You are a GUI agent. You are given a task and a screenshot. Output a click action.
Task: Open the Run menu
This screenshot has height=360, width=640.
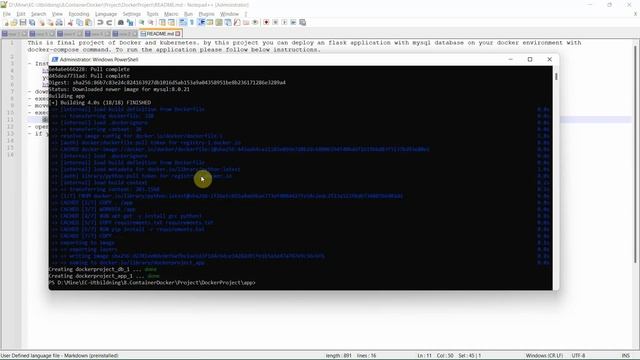188,14
